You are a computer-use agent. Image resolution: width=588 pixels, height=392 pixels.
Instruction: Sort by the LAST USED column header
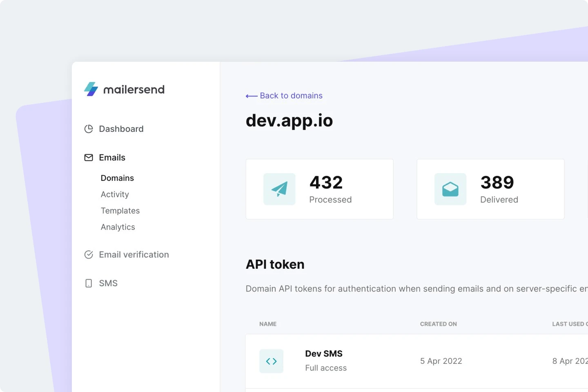pos(570,324)
